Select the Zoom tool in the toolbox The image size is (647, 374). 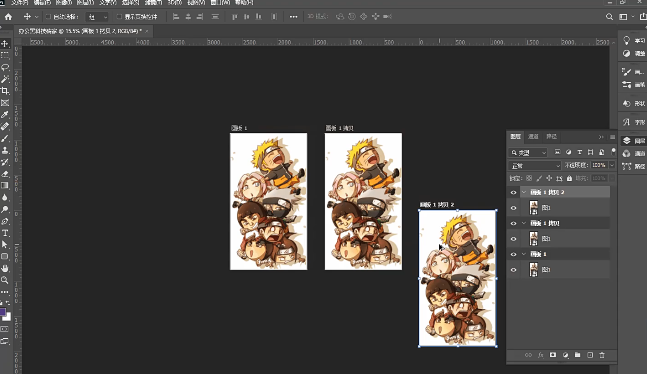point(5,280)
